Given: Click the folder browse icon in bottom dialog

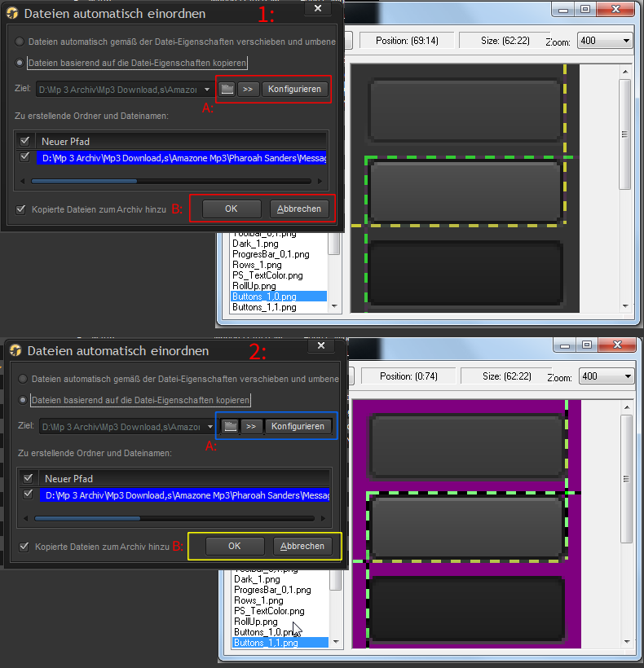Looking at the screenshot, I should tap(231, 426).
